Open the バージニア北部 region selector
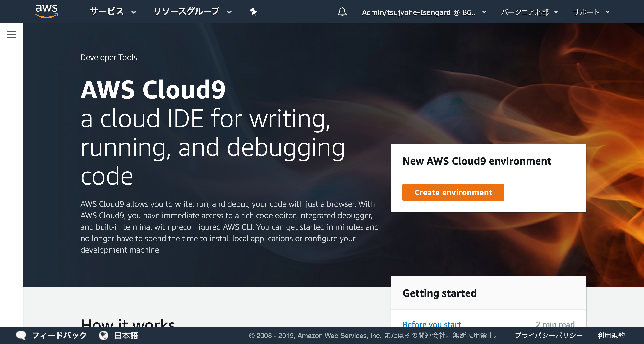 point(530,12)
